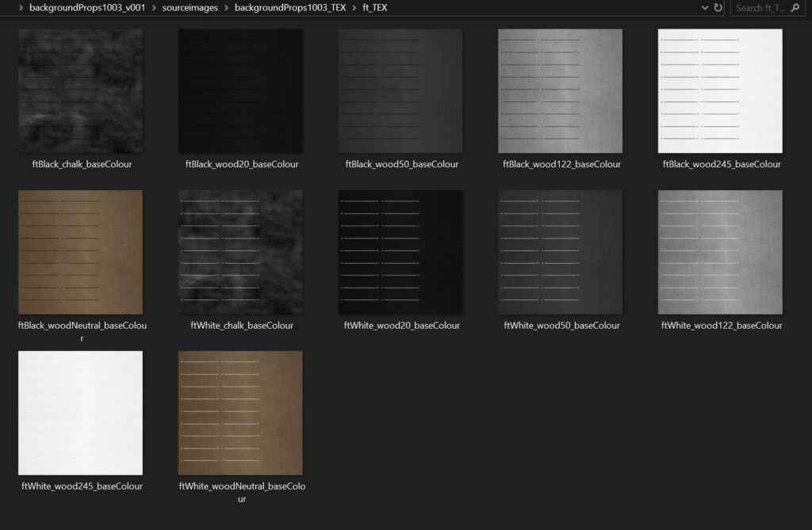Click the refresh icon in address bar

[x=718, y=8]
